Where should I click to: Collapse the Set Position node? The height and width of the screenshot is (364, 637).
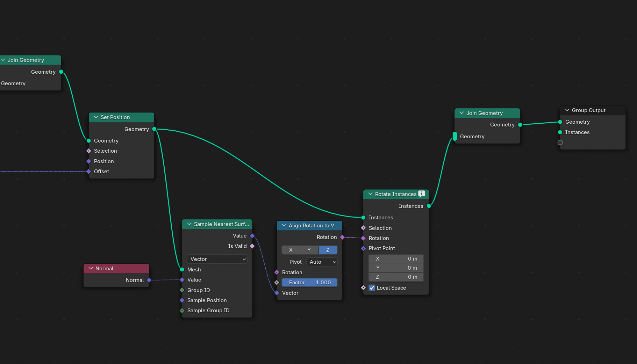tap(96, 117)
